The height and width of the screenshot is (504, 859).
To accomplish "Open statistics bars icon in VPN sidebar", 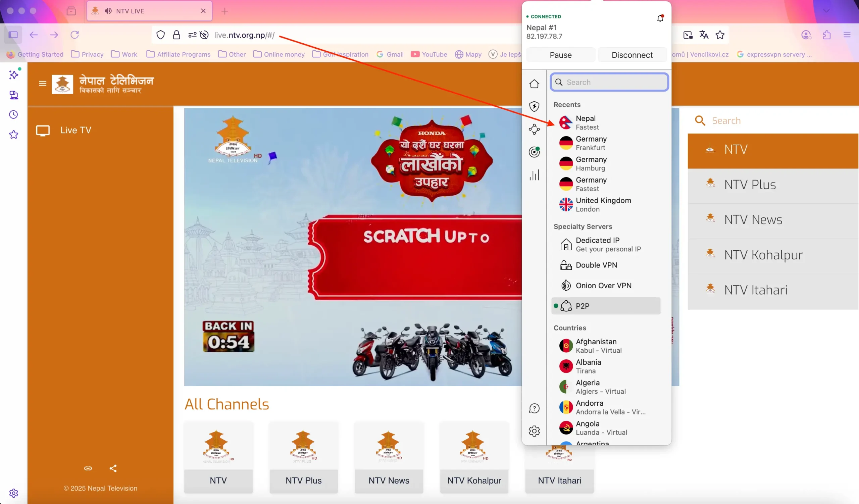I will [x=534, y=175].
